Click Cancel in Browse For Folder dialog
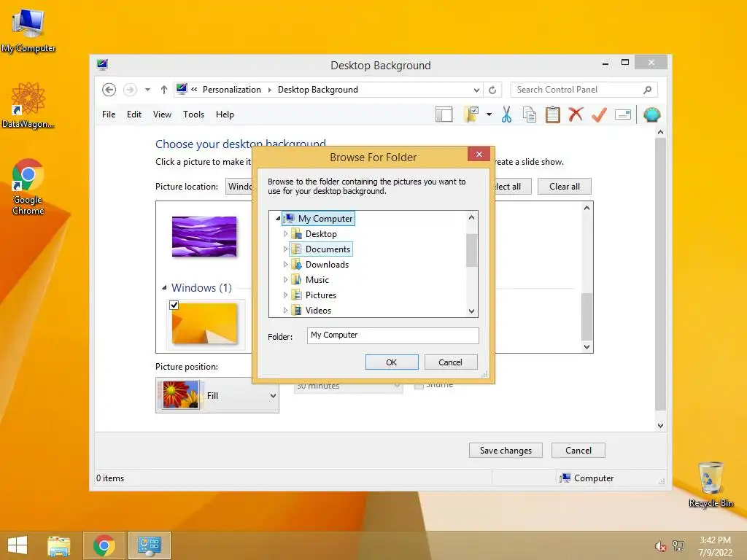 coord(450,362)
